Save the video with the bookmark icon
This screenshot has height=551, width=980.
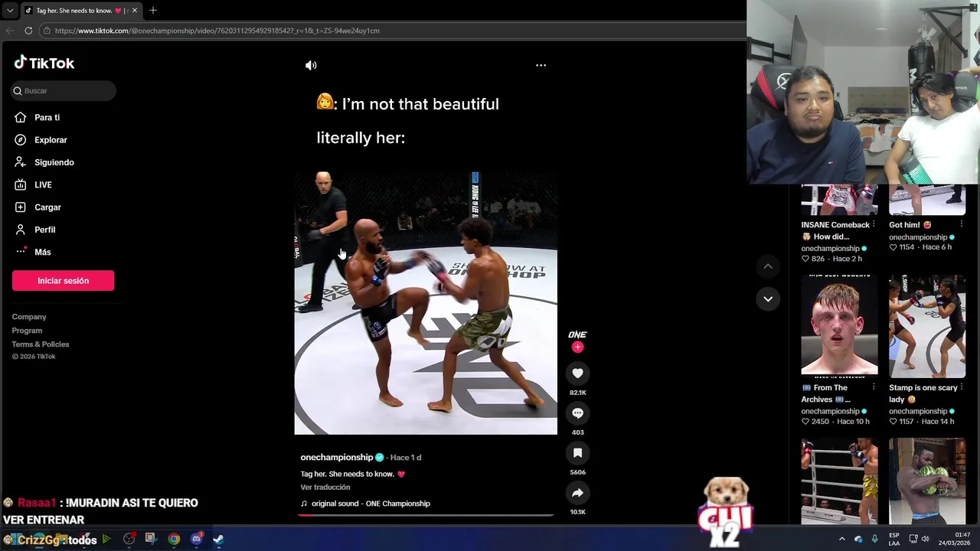pyautogui.click(x=577, y=453)
